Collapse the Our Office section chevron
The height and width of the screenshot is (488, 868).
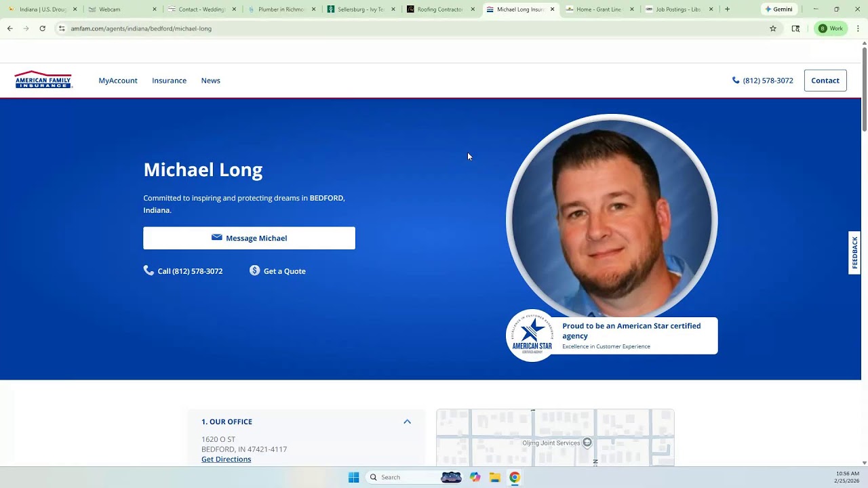click(x=407, y=422)
